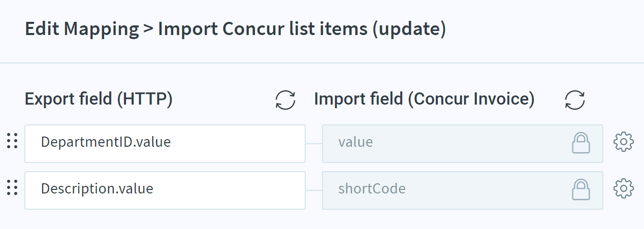Focus the Description.value export field

click(x=165, y=190)
